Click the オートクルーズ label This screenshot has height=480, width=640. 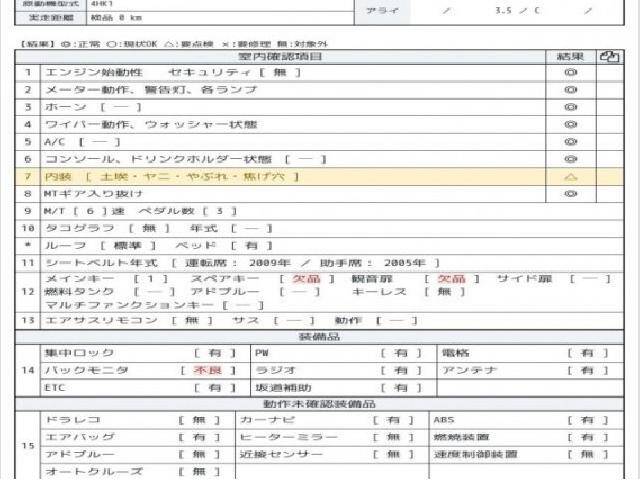(x=94, y=471)
